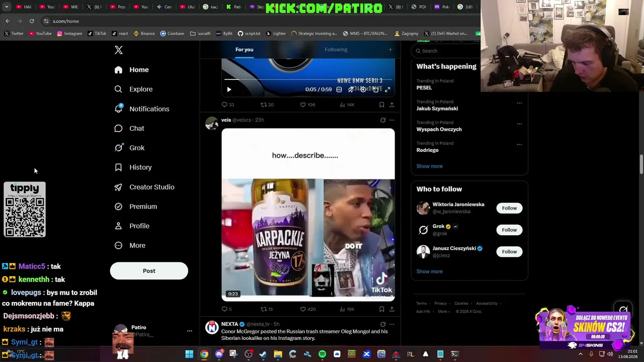Screen dimensions: 644x362
Task: Open the browser tab search dropdown
Action: (x=7, y=7)
